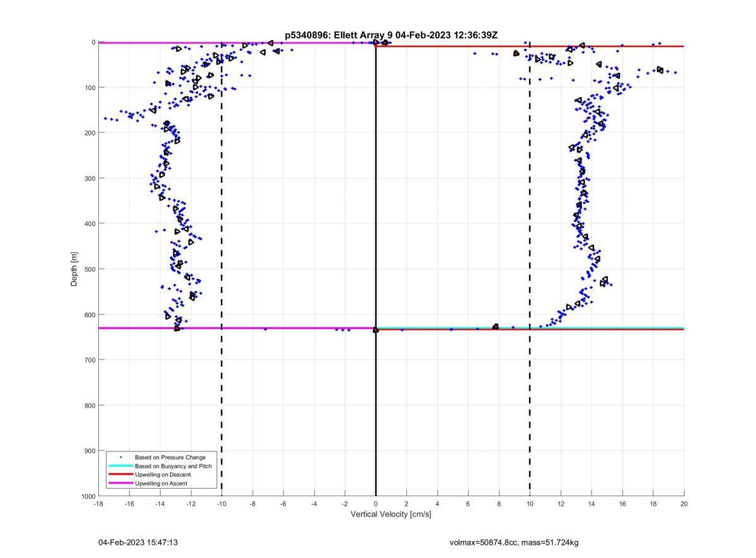Click the y-axis tick label 700
Viewport: 756px width, 558px height.
click(89, 360)
